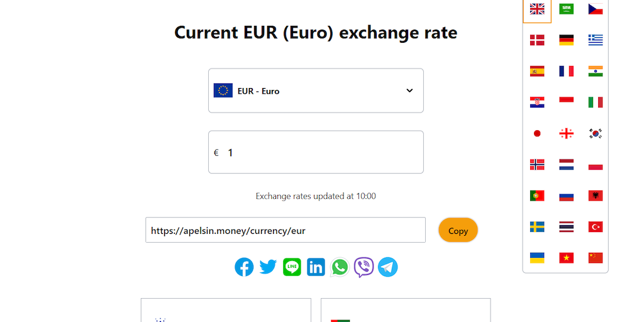The image size is (644, 322).
Task: Select the Ukrainian flag language
Action: coord(537,258)
